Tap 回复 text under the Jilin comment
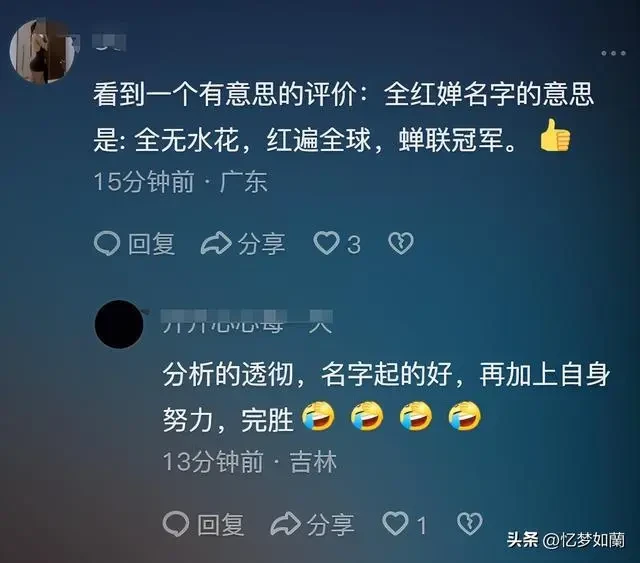This screenshot has width=640, height=563. tap(220, 525)
